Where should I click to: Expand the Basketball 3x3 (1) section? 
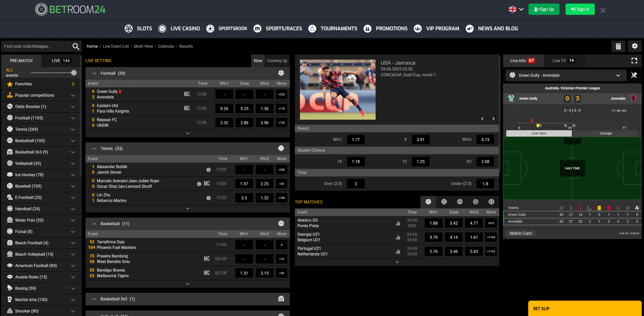[x=94, y=299]
